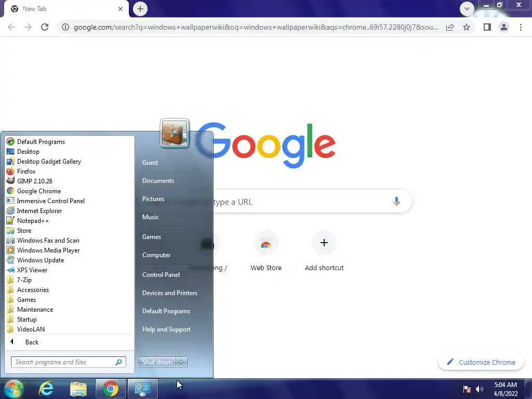Open Immersive Control Panel
The width and height of the screenshot is (532, 399).
[x=50, y=201]
